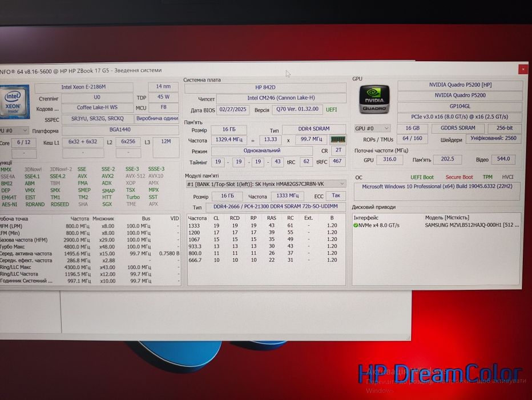This screenshot has height=400, width=532.
Task: Click the Intel CM246 (Cannon Lake-H) chipset field
Action: pos(281,98)
